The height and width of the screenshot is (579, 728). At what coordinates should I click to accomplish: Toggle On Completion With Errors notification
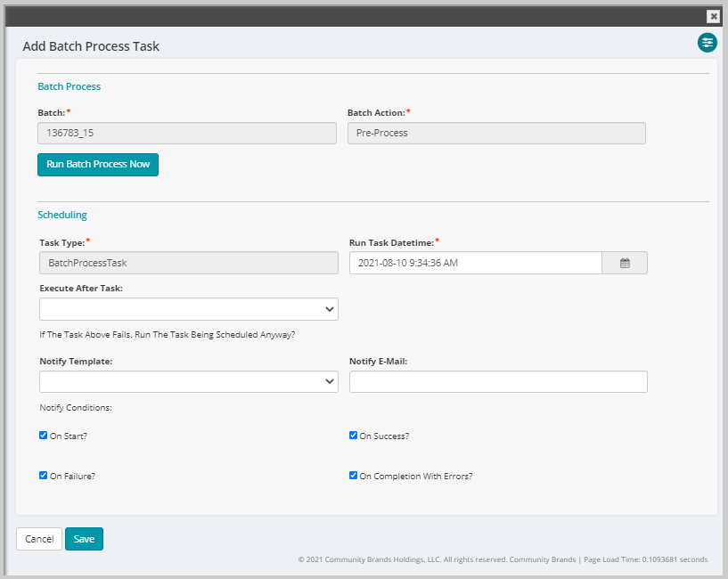tap(353, 476)
